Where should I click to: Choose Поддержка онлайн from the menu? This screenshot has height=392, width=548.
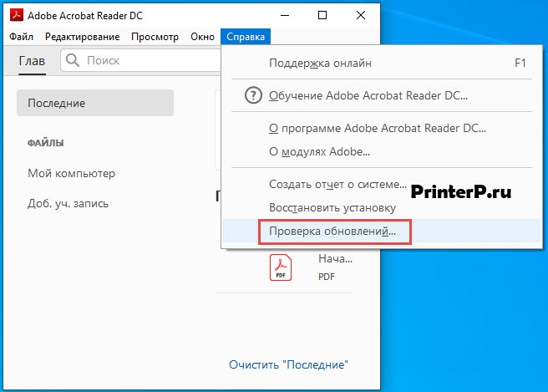point(320,63)
